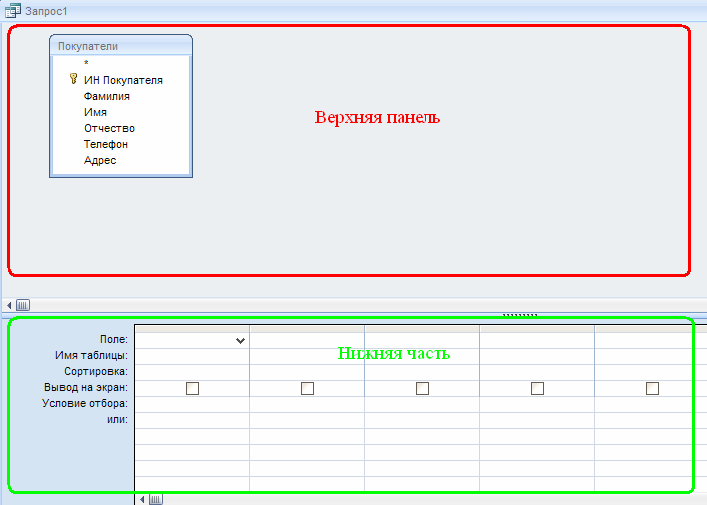The height and width of the screenshot is (505, 707).
Task: Toggle Вывод на экран checkbox in third column
Action: tap(422, 388)
